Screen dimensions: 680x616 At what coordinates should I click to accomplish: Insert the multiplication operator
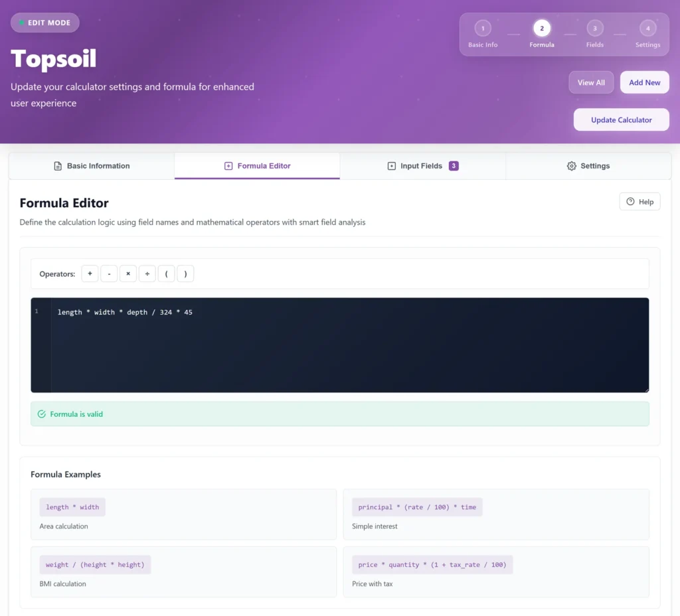128,273
